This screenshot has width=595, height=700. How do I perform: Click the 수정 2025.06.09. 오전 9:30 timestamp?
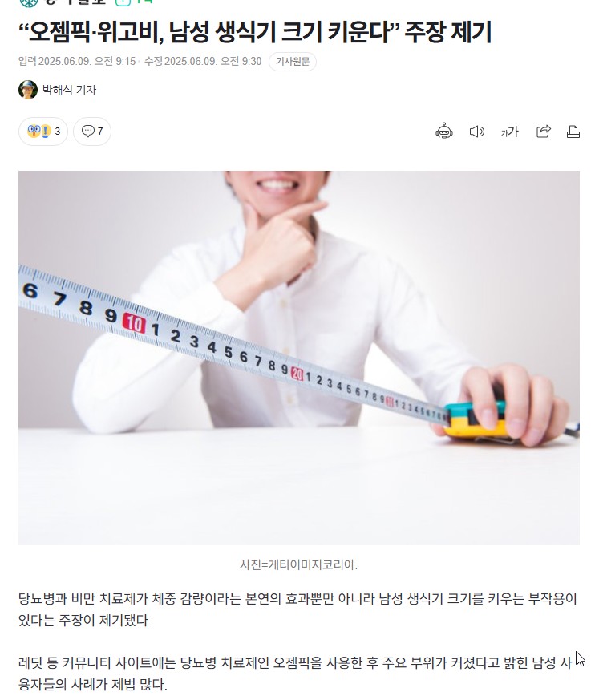203,61
